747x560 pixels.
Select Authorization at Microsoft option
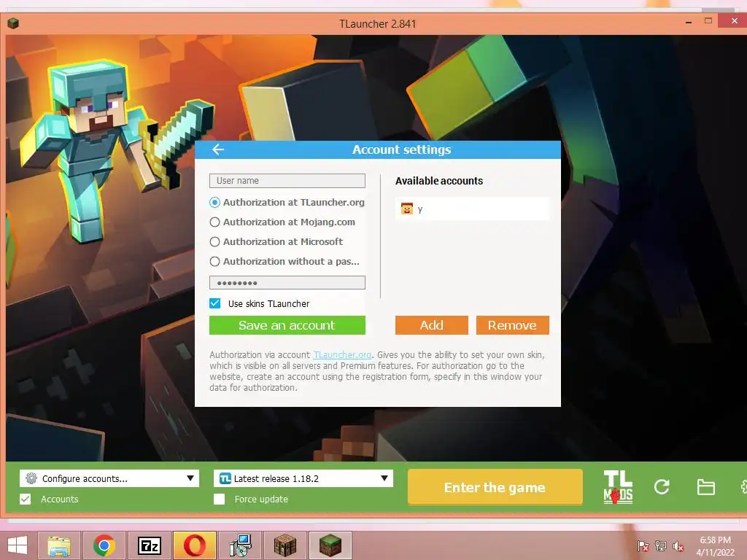(276, 241)
